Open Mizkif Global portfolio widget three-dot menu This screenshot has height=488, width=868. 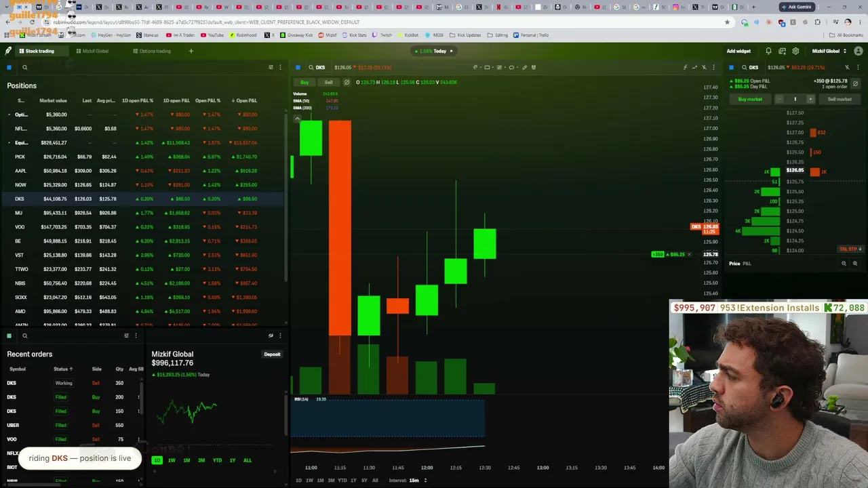280,335
